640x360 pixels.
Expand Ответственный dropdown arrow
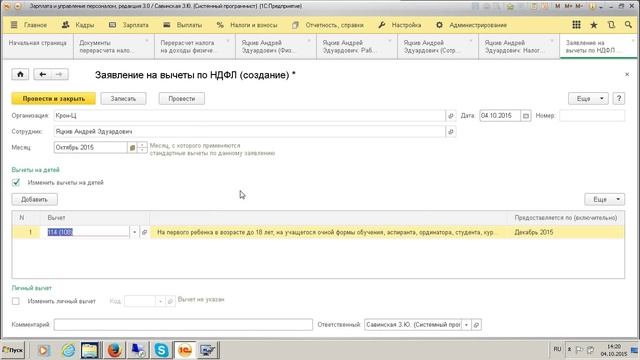[467, 325]
